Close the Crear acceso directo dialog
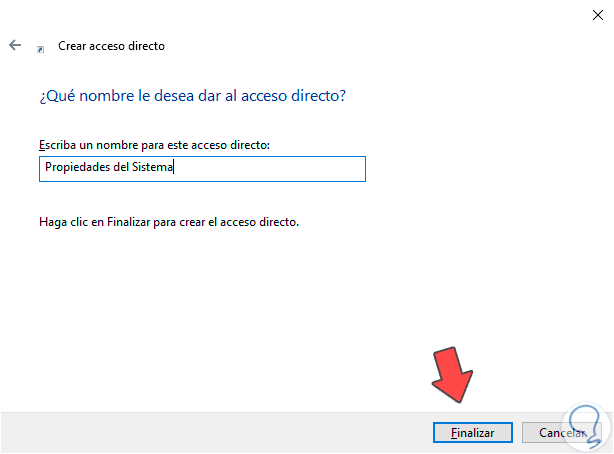 (x=596, y=14)
